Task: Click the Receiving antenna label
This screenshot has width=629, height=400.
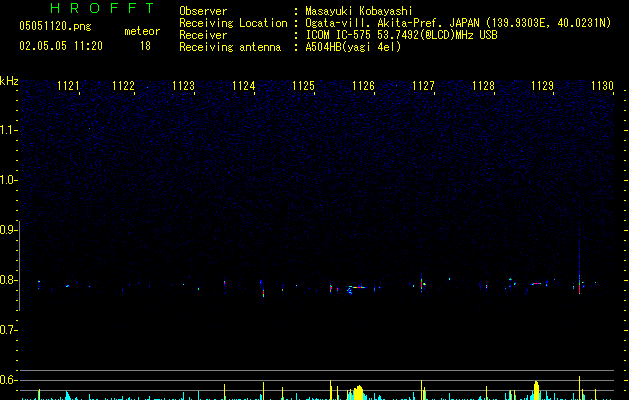Action: coord(230,47)
